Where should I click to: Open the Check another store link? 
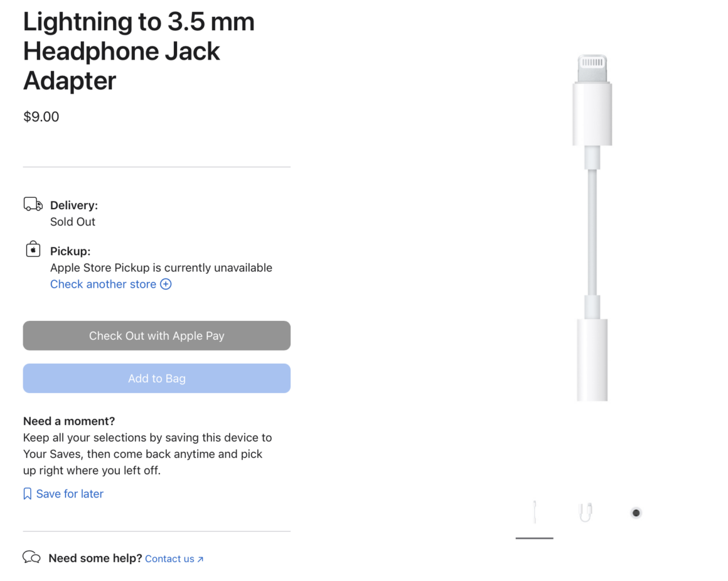tap(104, 285)
